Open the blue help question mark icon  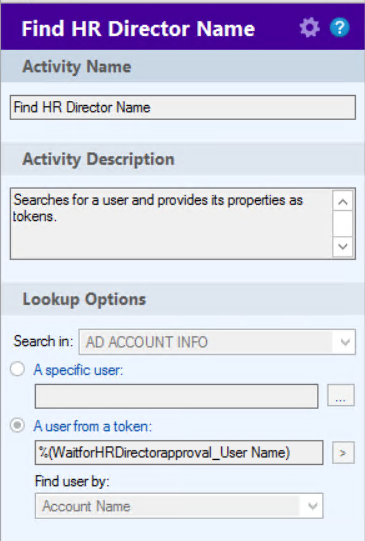tap(339, 28)
